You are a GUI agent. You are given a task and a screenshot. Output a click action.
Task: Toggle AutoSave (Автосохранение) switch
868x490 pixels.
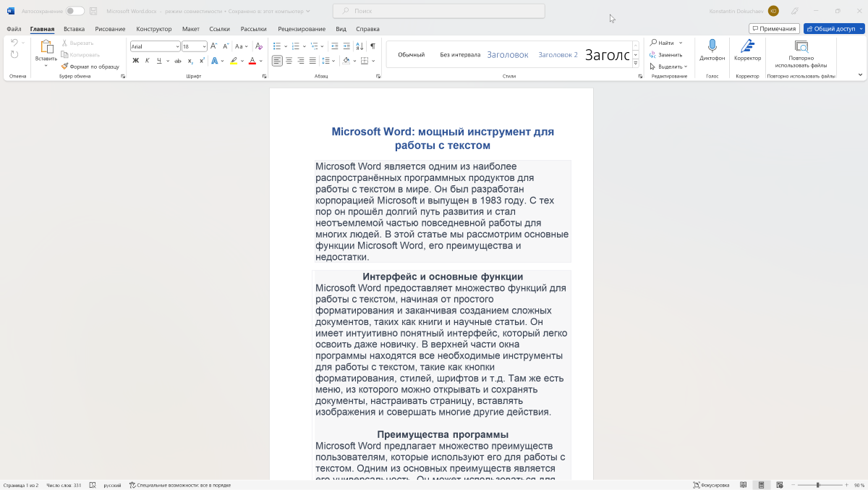click(x=75, y=11)
